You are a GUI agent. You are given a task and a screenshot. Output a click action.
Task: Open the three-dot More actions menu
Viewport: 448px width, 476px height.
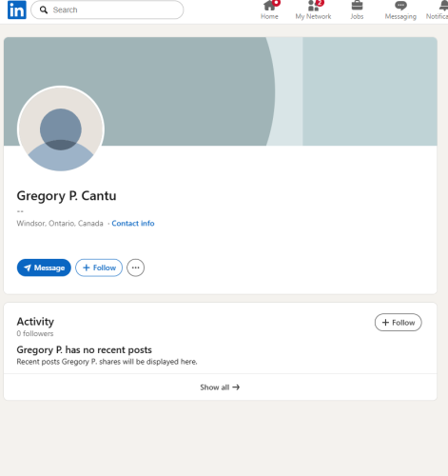pos(136,268)
